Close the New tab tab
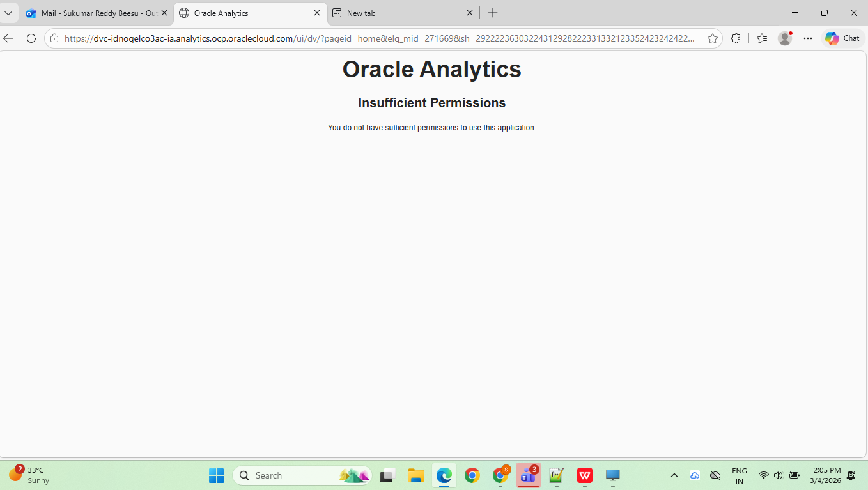The image size is (868, 490). pyautogui.click(x=469, y=13)
